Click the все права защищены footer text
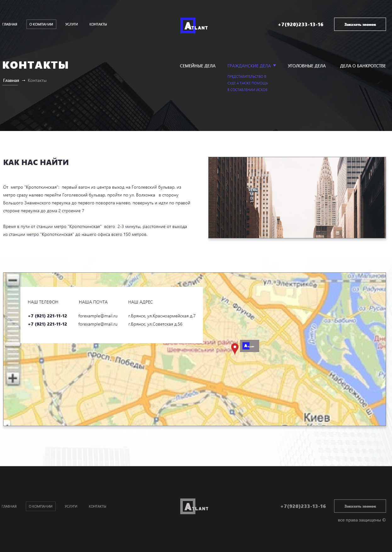392x552 pixels. tap(362, 520)
